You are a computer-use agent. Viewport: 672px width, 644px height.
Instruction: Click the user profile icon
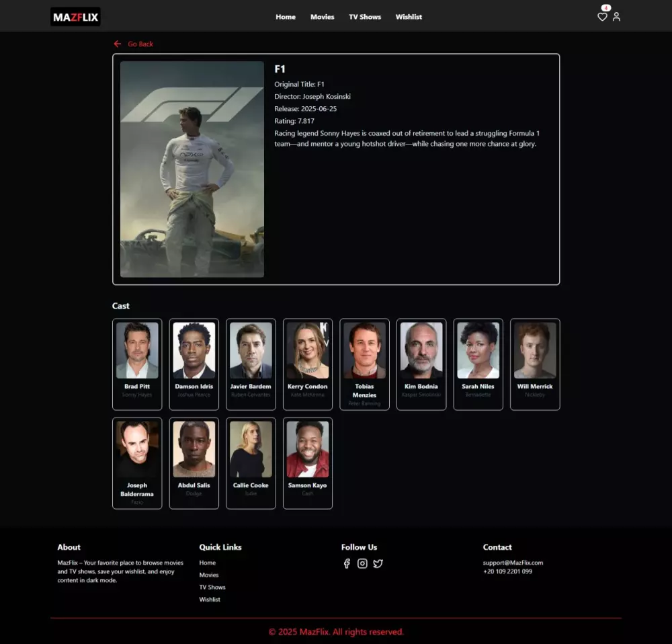tap(616, 18)
